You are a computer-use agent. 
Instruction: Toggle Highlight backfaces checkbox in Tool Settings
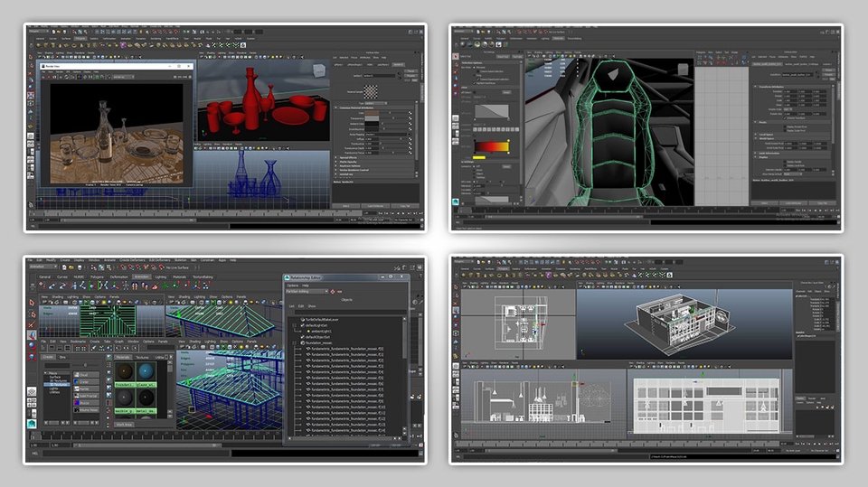pyautogui.click(x=475, y=83)
